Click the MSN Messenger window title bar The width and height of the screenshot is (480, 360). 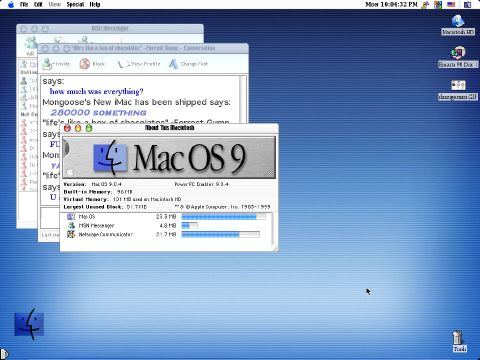(110, 29)
